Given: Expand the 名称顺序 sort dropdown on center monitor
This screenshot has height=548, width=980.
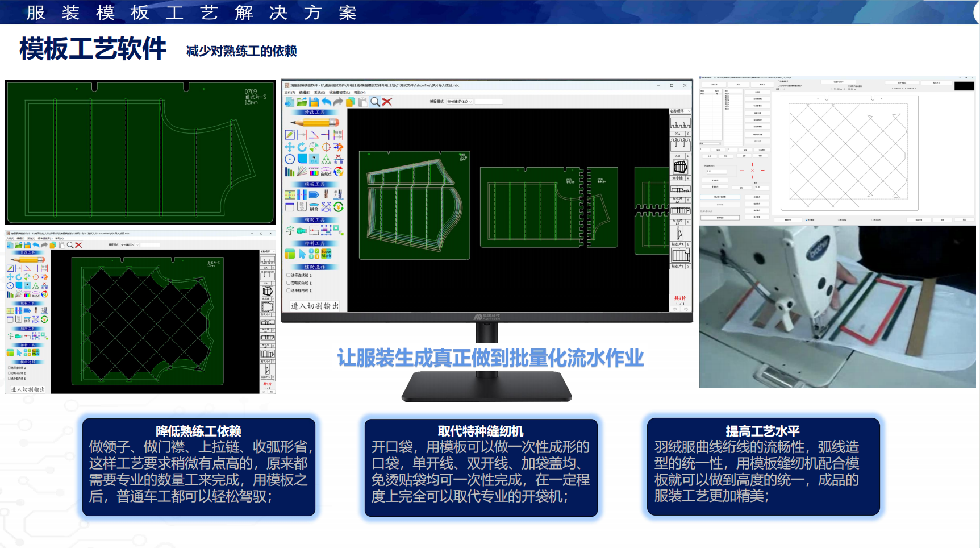Looking at the screenshot, I should (679, 111).
